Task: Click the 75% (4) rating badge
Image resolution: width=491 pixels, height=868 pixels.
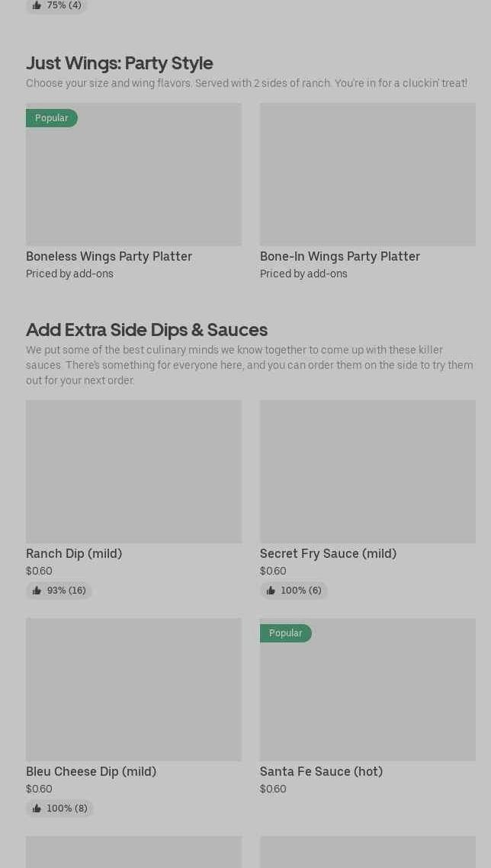Action: coord(57,5)
